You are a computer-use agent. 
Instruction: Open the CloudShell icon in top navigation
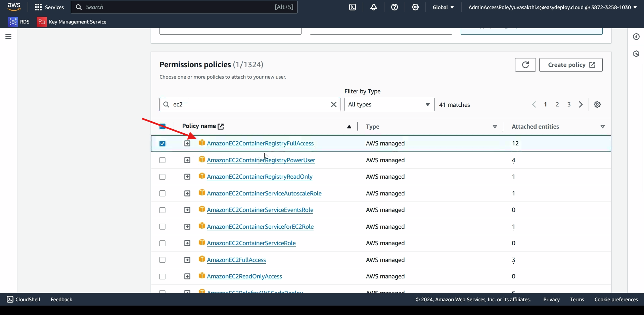353,7
